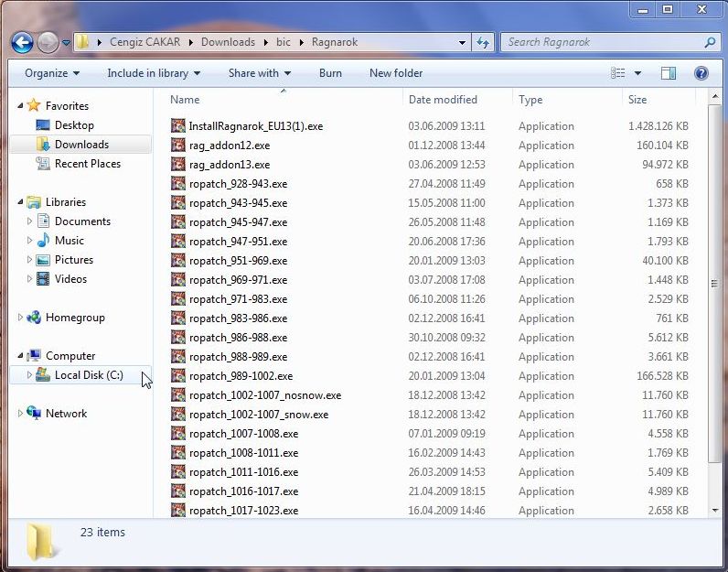728x572 pixels.
Task: Click the ropatch_943-945.exe icon
Action: tap(178, 202)
